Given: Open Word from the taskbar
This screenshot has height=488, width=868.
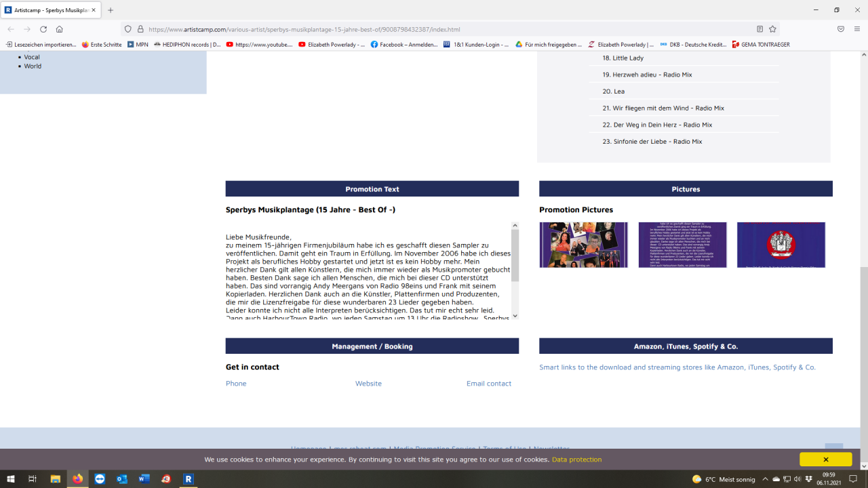Looking at the screenshot, I should click(x=144, y=479).
